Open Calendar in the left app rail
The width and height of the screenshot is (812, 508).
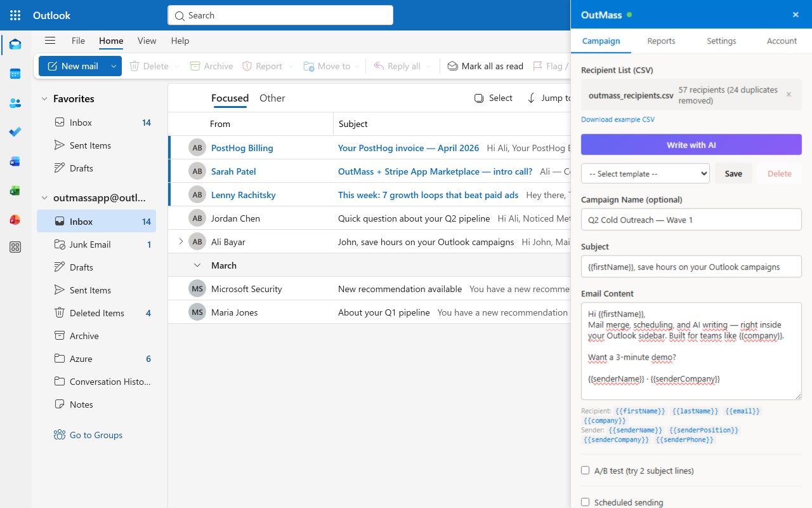click(x=15, y=74)
